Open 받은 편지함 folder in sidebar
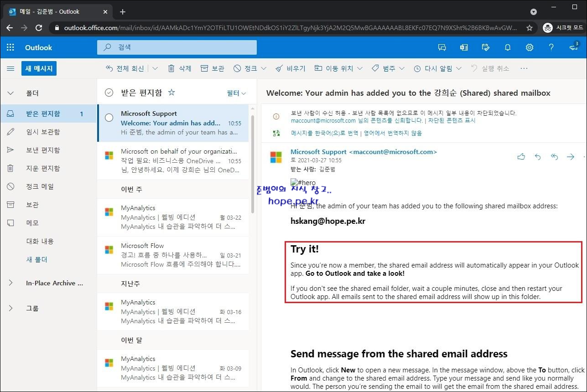Viewport: 587px width, 392px height. pyautogui.click(x=48, y=114)
